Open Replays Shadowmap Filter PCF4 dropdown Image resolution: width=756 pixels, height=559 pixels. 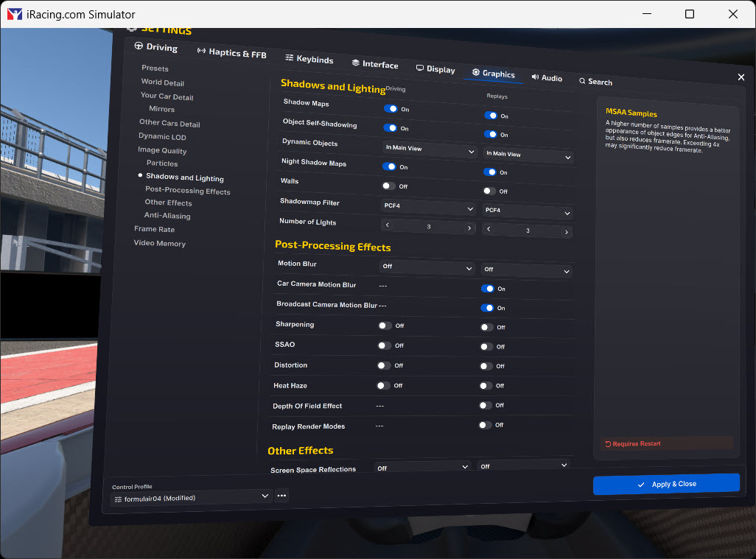[x=528, y=211]
